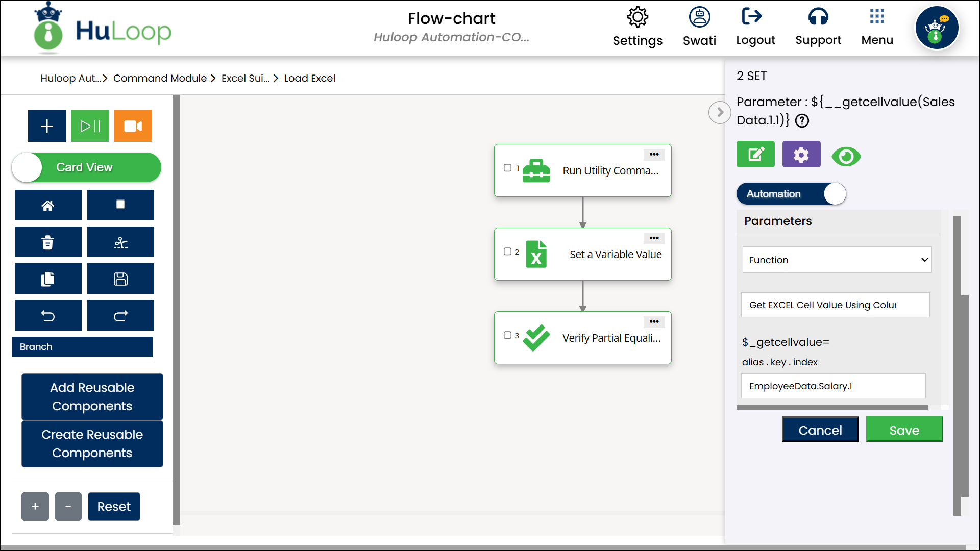Open the Menu grid in header
This screenshot has width=980, height=551.
[x=877, y=27]
